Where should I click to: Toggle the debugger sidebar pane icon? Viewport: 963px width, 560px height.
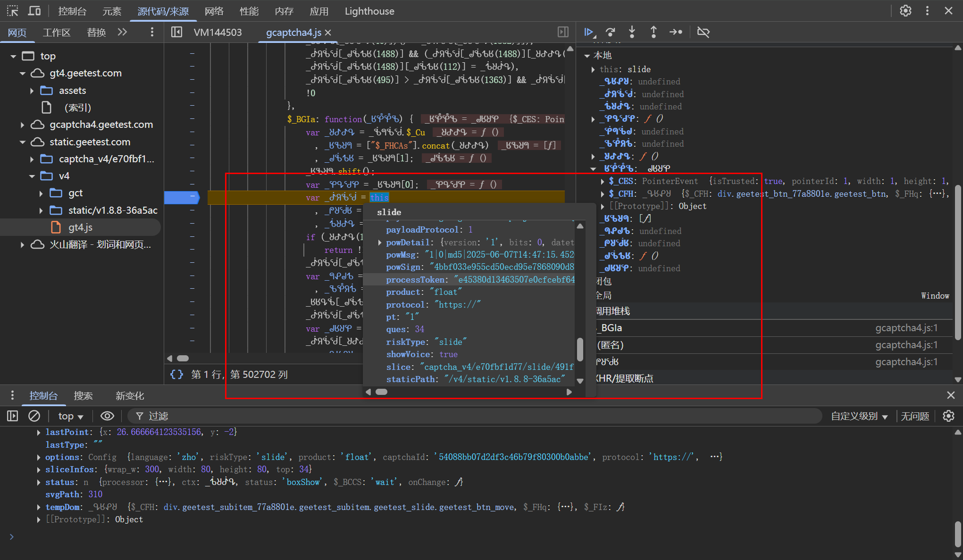click(x=563, y=32)
